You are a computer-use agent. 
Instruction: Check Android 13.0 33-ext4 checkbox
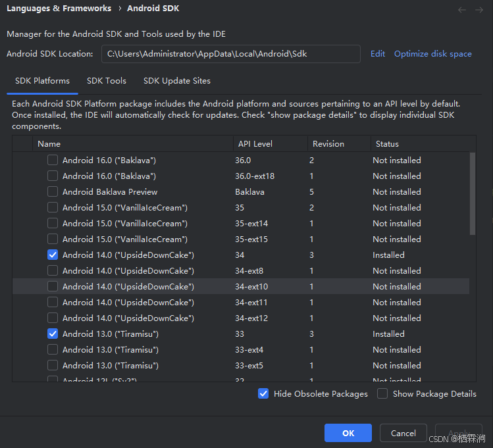point(53,349)
